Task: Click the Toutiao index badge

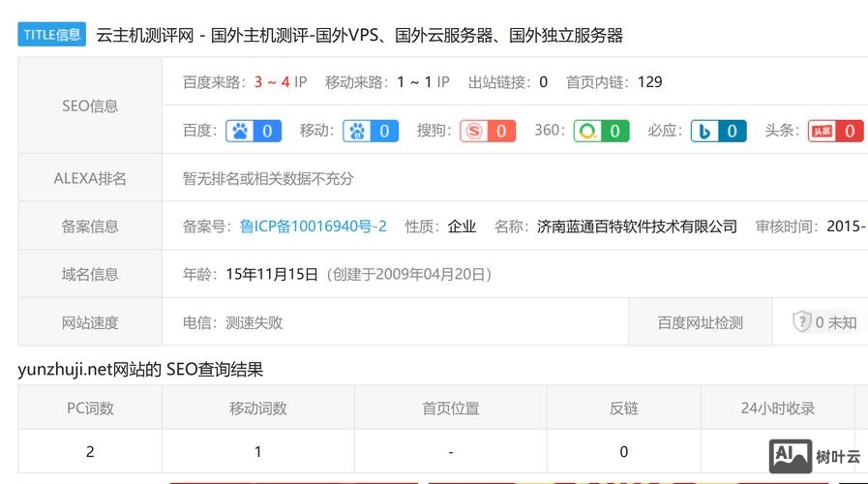Action: click(x=835, y=132)
